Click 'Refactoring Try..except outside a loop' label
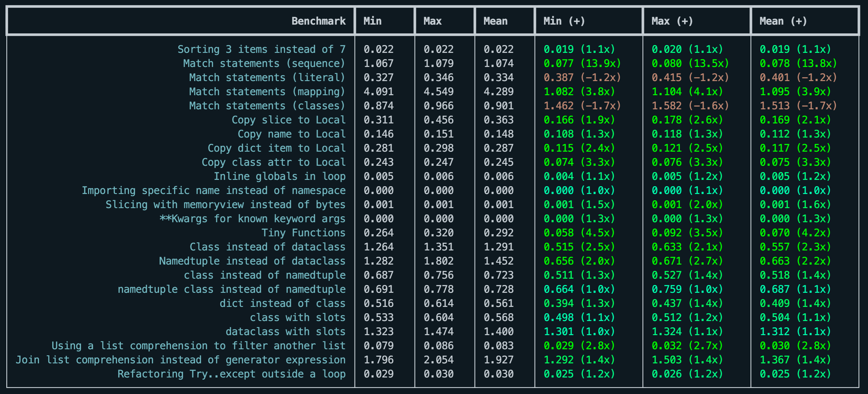 click(x=231, y=374)
